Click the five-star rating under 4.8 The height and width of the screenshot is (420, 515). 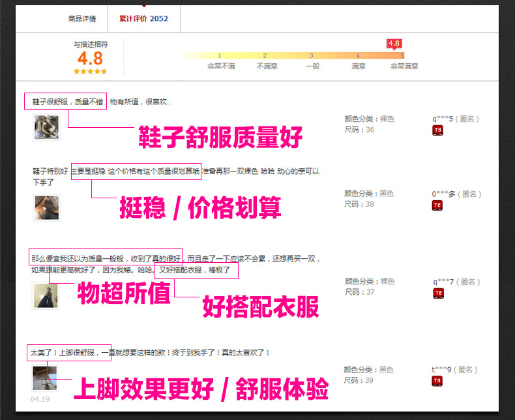(91, 71)
